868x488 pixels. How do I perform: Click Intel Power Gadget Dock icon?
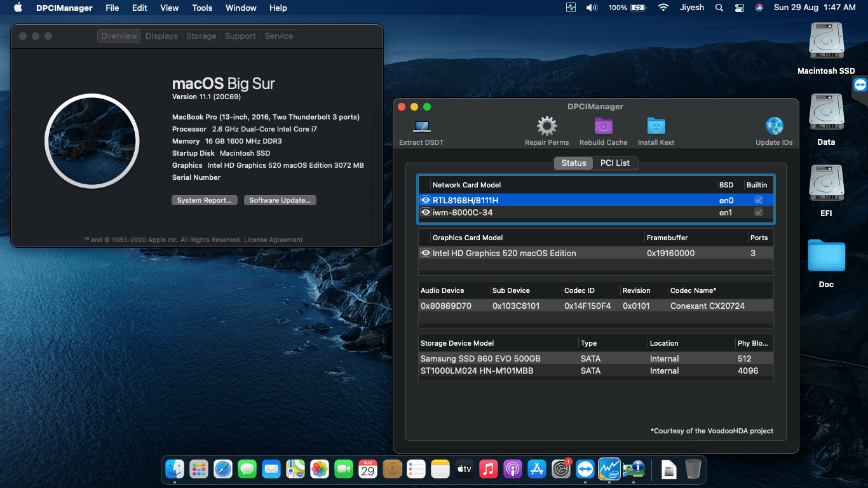pyautogui.click(x=609, y=470)
